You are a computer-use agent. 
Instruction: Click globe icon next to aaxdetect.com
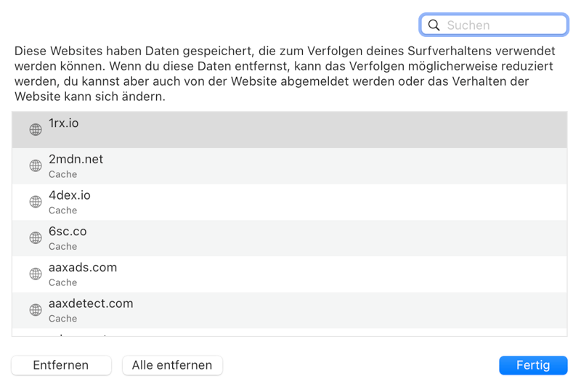click(36, 310)
